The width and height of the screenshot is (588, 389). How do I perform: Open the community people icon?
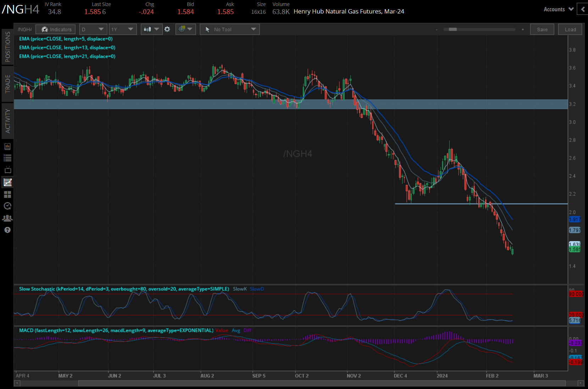point(7,218)
